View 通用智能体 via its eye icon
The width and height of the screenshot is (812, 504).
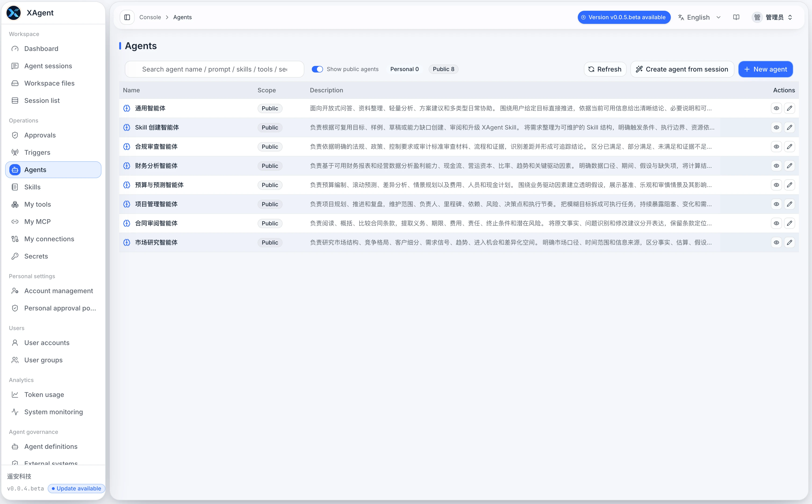776,108
